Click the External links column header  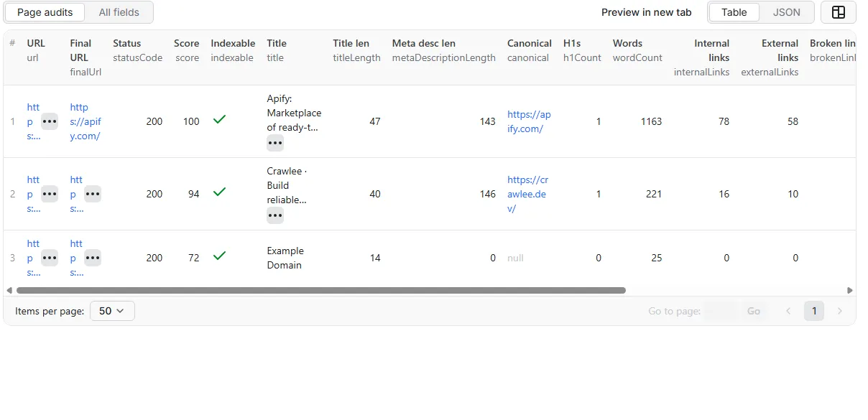coord(770,57)
